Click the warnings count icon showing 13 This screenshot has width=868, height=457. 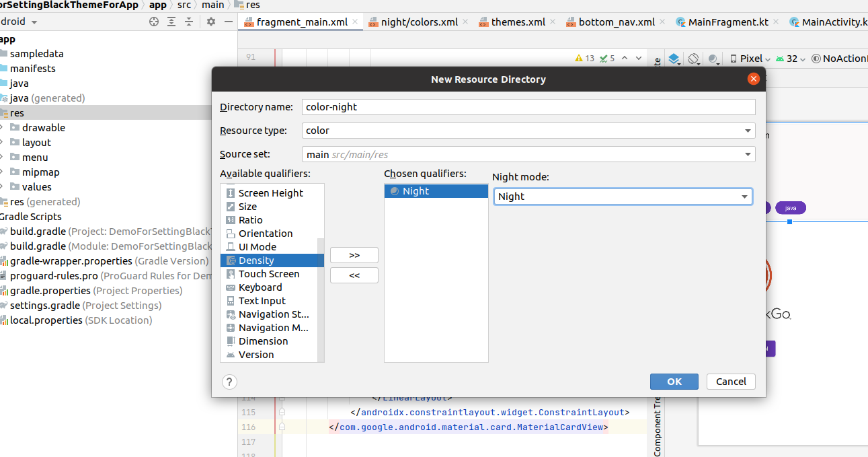(x=585, y=58)
